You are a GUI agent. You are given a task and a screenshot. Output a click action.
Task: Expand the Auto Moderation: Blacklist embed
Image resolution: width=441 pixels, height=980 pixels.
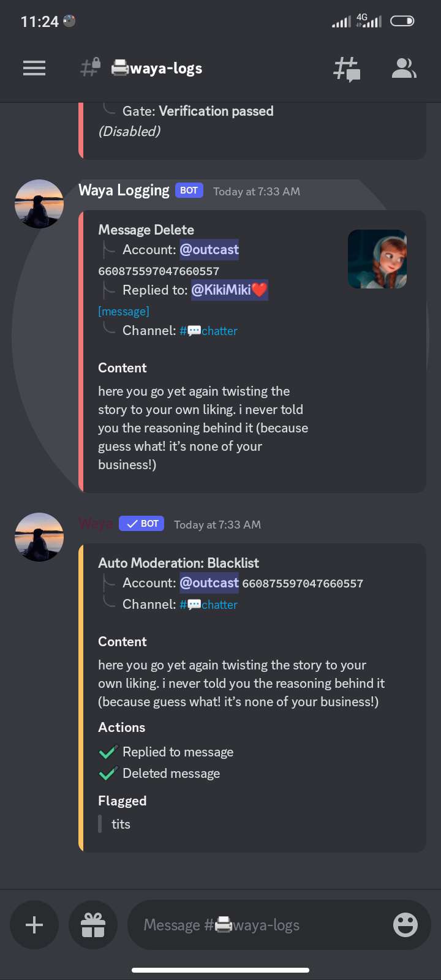point(178,562)
